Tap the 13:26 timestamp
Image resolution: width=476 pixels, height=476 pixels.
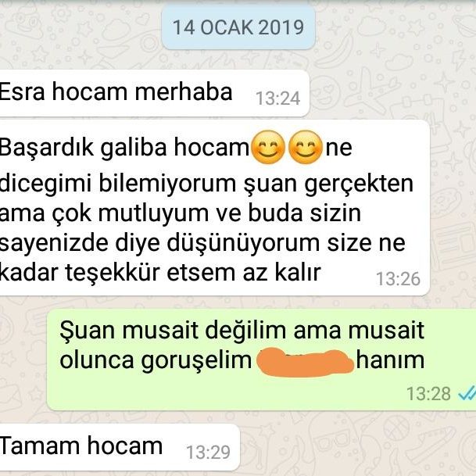pyautogui.click(x=398, y=279)
